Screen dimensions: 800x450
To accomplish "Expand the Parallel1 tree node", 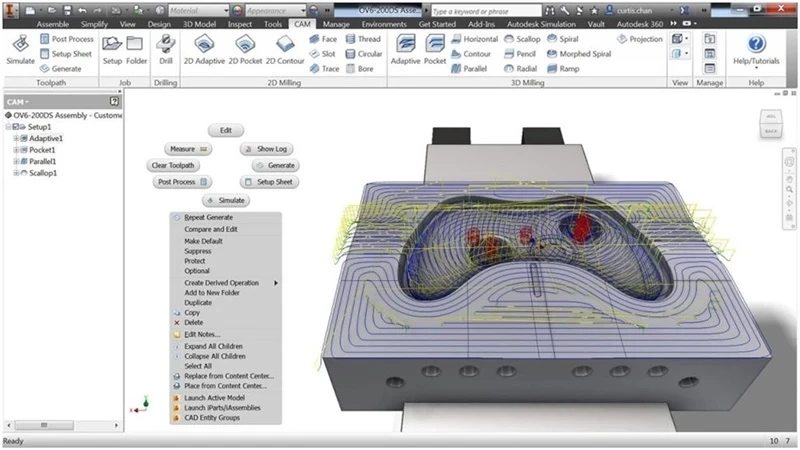I will pos(16,161).
